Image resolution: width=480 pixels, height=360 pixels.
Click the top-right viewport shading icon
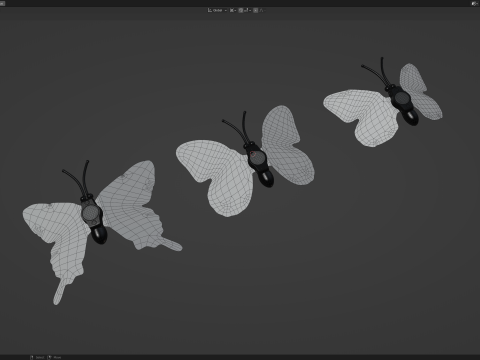point(475,3)
